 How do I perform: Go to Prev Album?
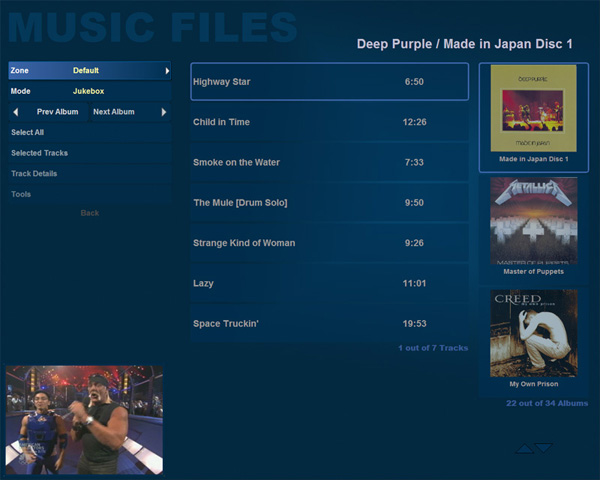(49, 112)
